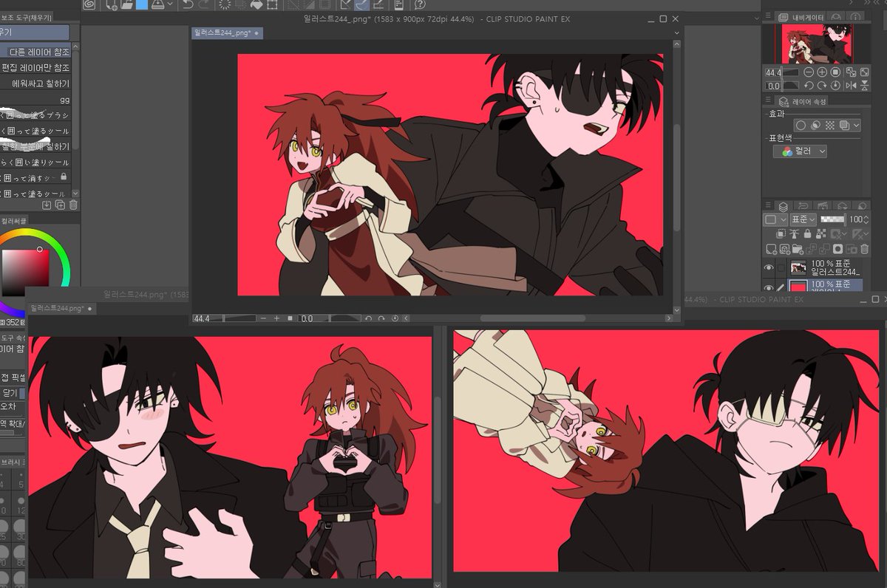Viewport: 887px width, 588px height.
Task: Open the ruler display range dropdown
Action: pyautogui.click(x=860, y=234)
